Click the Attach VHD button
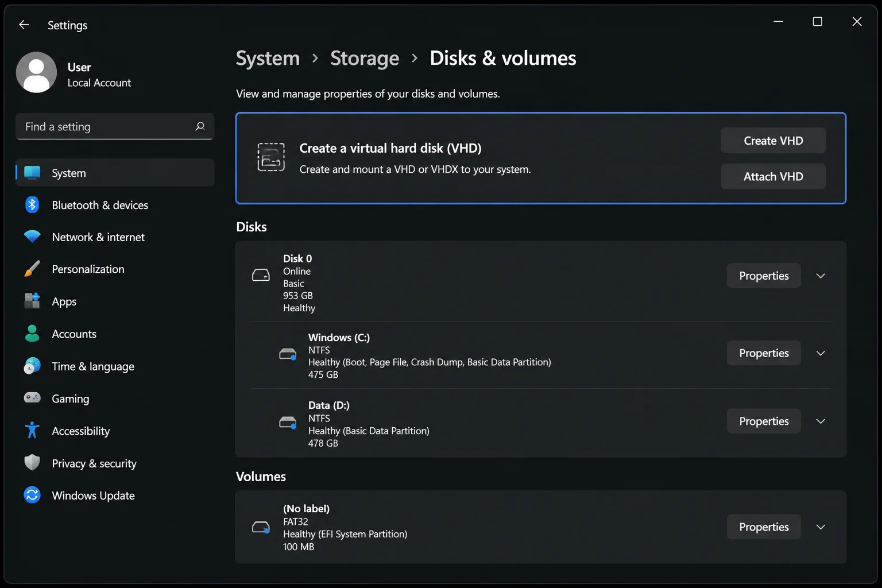Viewport: 882px width, 588px height. pos(773,176)
